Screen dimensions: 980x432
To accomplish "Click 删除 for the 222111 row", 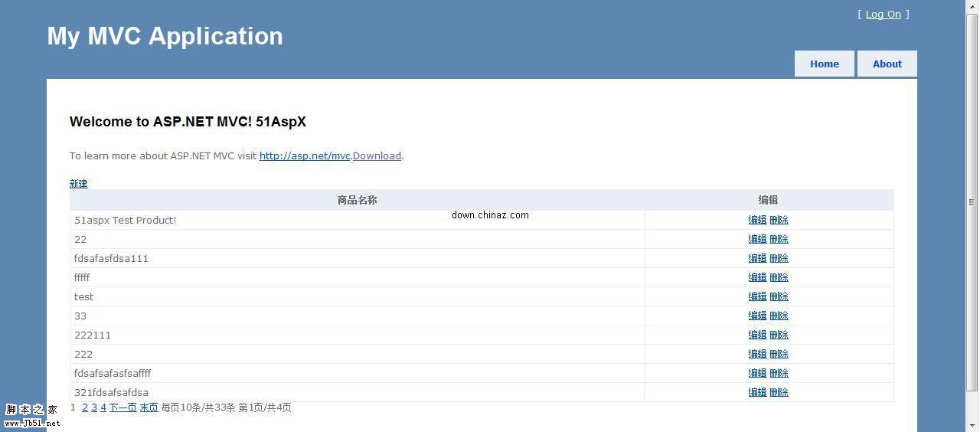I will pos(779,335).
